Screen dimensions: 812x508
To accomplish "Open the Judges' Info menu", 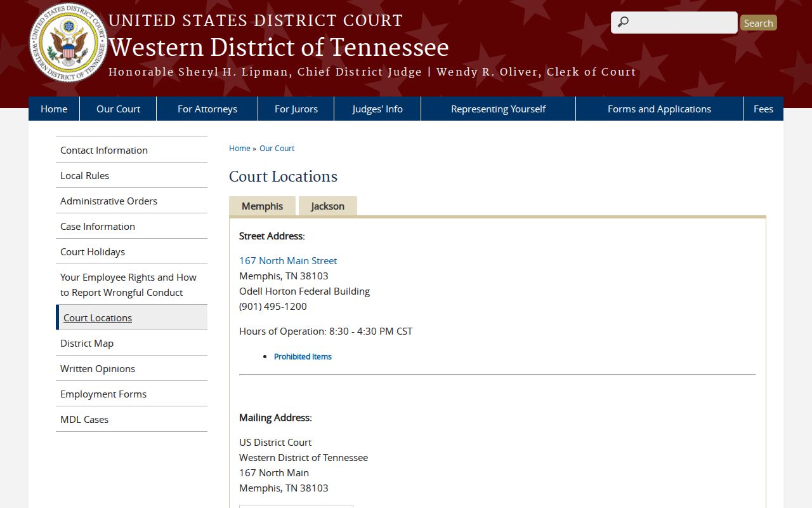I will 377,109.
